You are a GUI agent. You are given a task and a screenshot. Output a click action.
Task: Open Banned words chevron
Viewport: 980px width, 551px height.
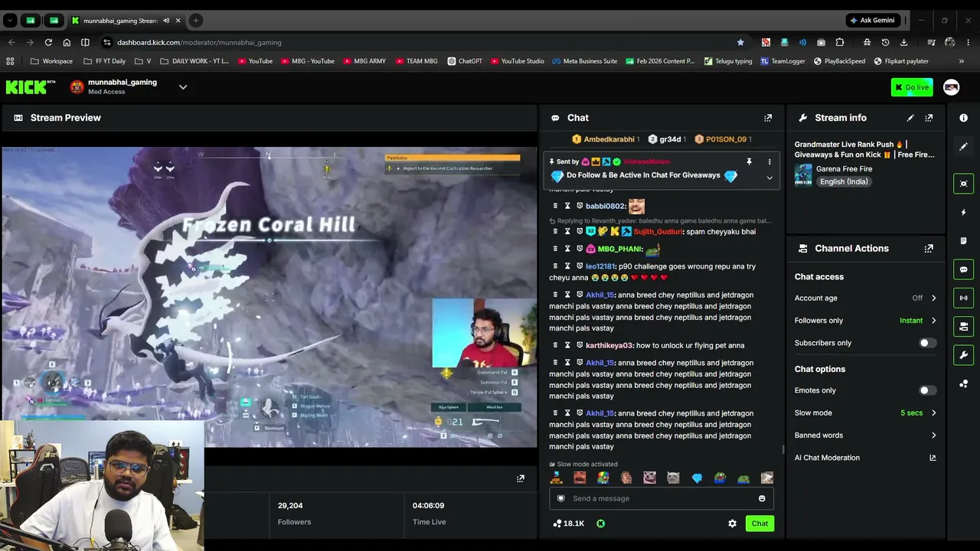(x=933, y=435)
